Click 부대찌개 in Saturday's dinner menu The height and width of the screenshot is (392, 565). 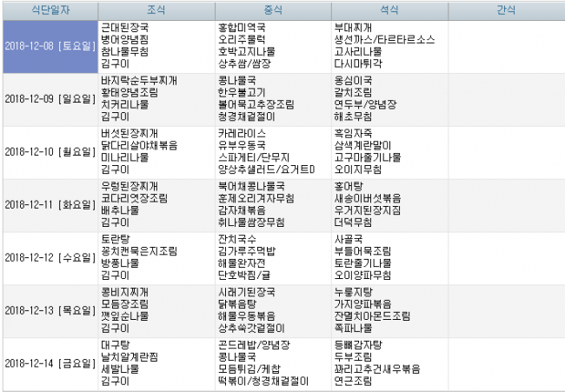(353, 27)
